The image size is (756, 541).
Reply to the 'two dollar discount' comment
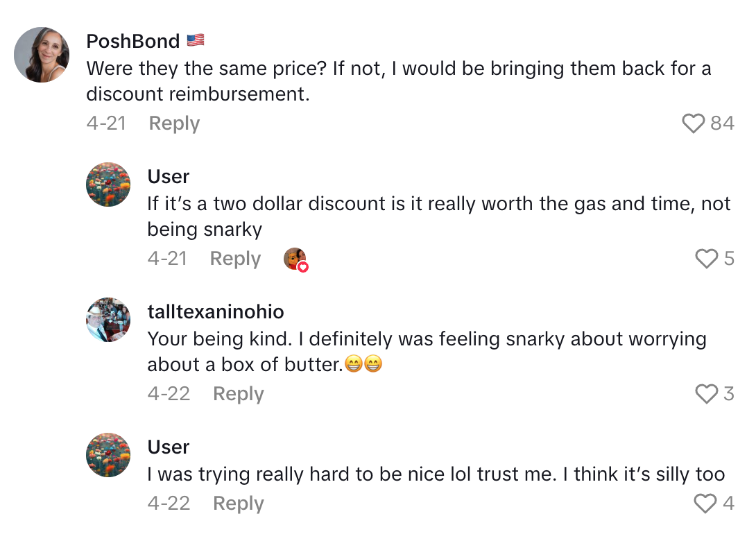coord(235,259)
